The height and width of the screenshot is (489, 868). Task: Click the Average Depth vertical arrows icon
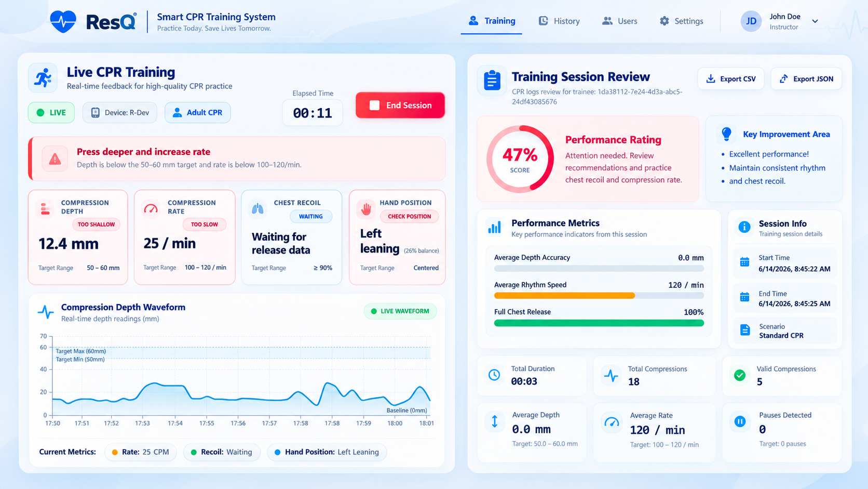495,421
